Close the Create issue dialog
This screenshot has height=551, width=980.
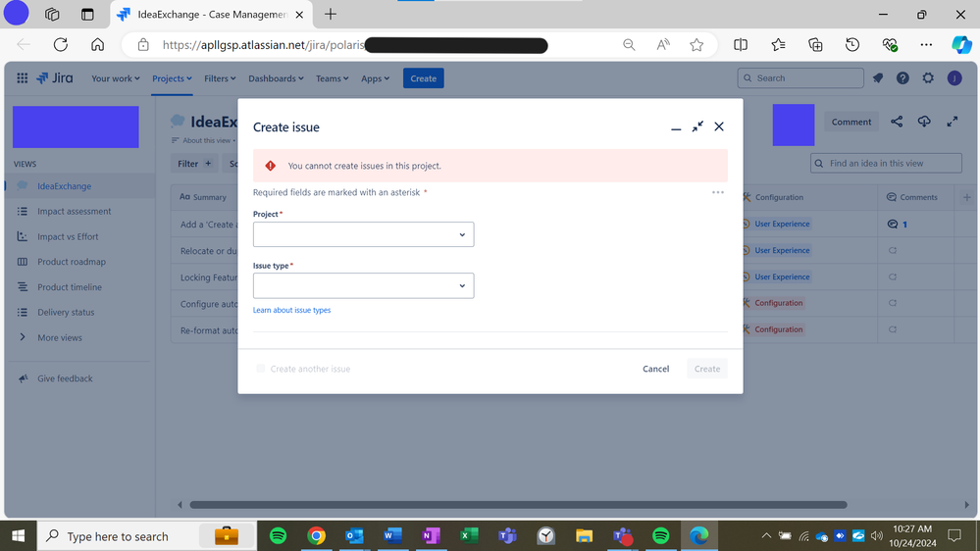coord(719,126)
